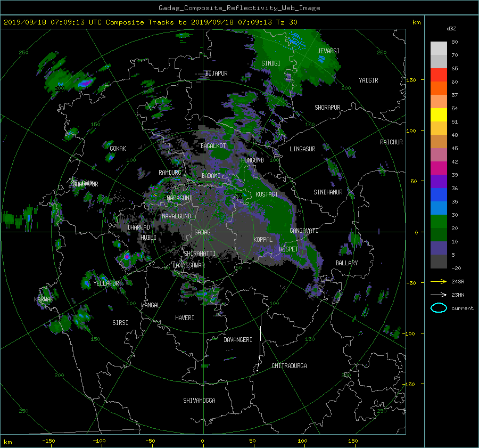The image size is (479, 448).
Task: Click the RAMDURG label
Action: (x=170, y=173)
